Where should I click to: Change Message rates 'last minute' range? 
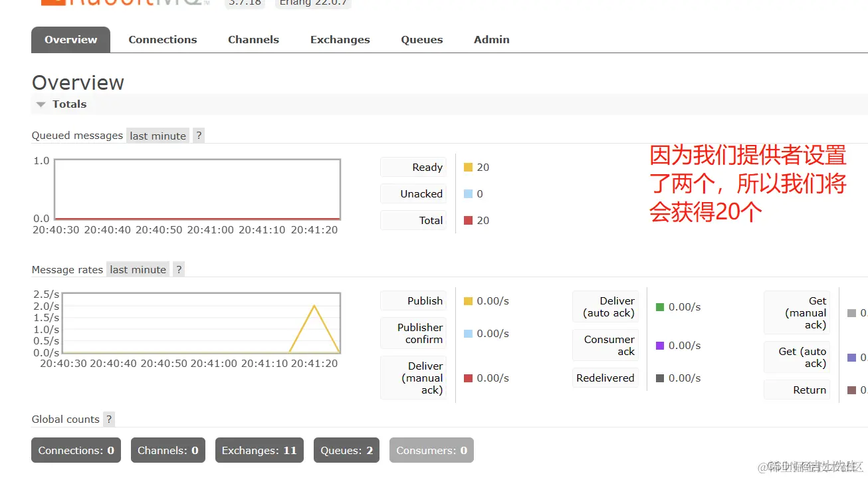coord(138,269)
